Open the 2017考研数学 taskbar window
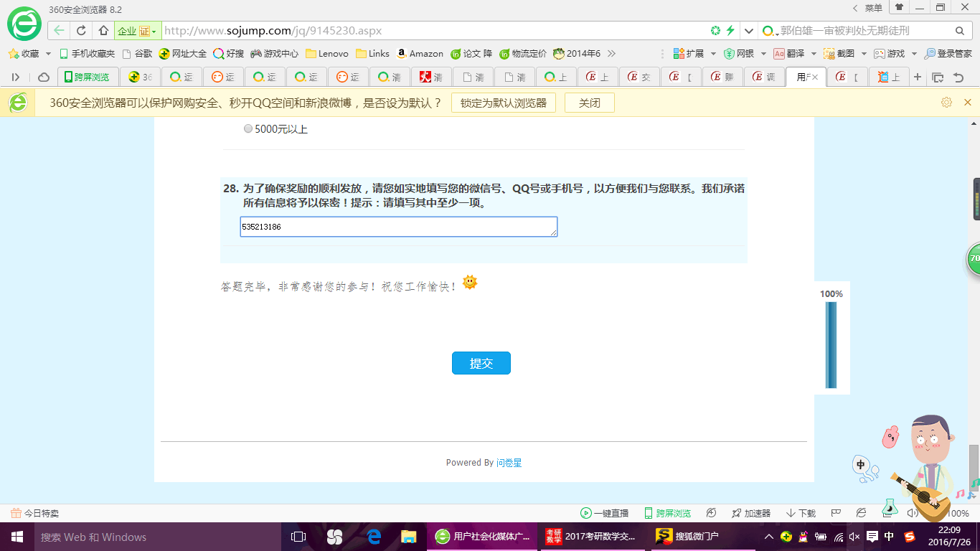 tap(593, 537)
